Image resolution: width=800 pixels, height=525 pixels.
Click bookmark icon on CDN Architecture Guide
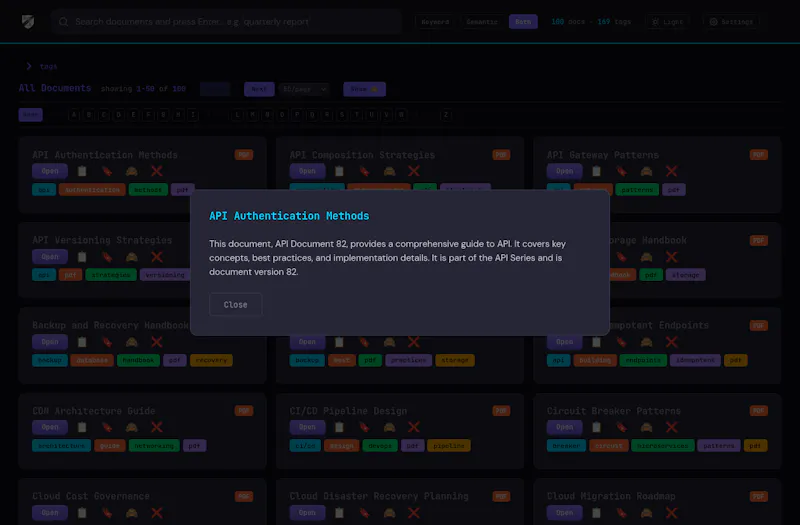tap(107, 427)
